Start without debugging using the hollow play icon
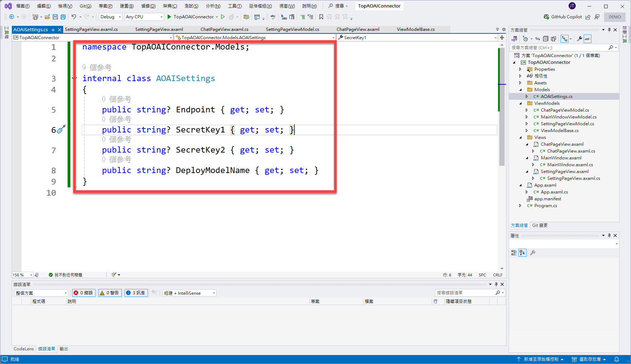The image size is (631, 364). coord(223,17)
